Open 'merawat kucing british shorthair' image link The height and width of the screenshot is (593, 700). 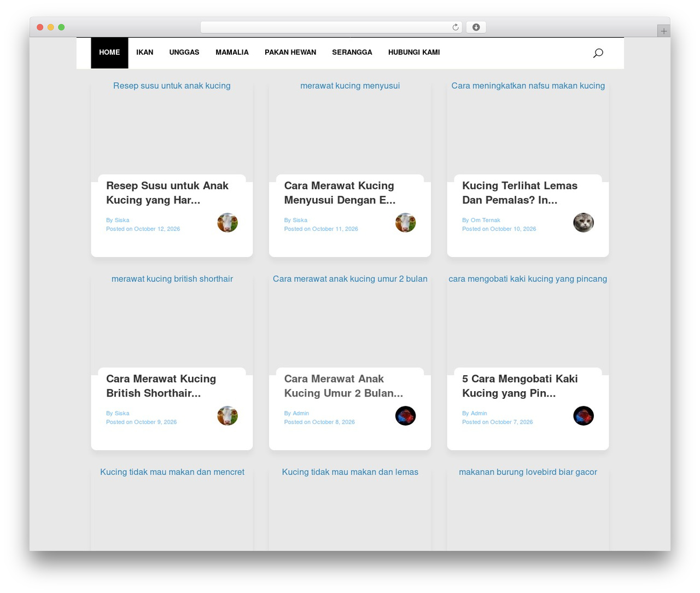[172, 279]
